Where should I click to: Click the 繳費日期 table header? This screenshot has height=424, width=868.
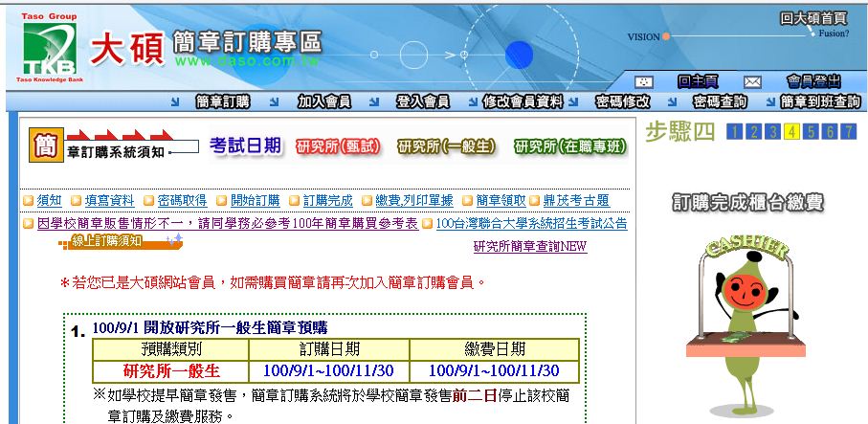pyautogui.click(x=495, y=349)
